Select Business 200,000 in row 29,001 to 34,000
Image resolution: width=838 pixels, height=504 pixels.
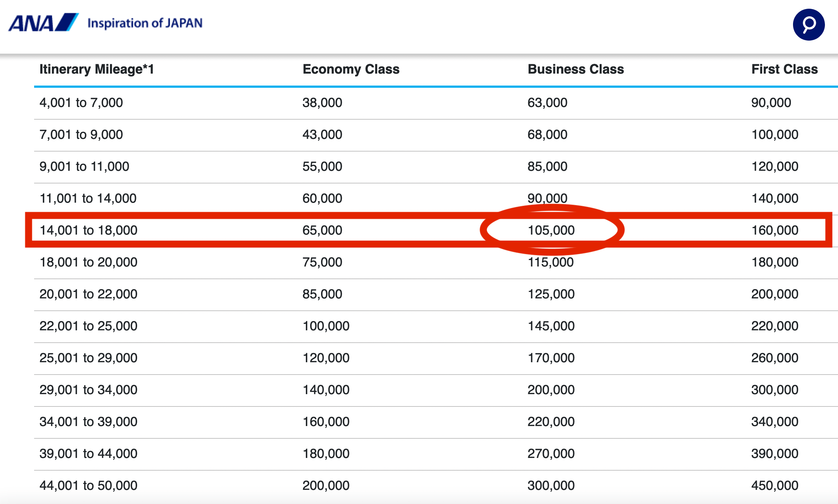[551, 390]
